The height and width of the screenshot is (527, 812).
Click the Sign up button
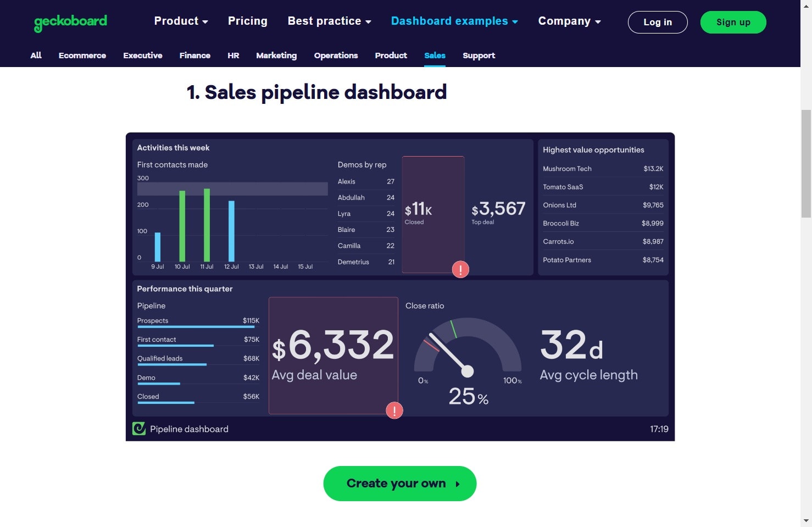(733, 22)
